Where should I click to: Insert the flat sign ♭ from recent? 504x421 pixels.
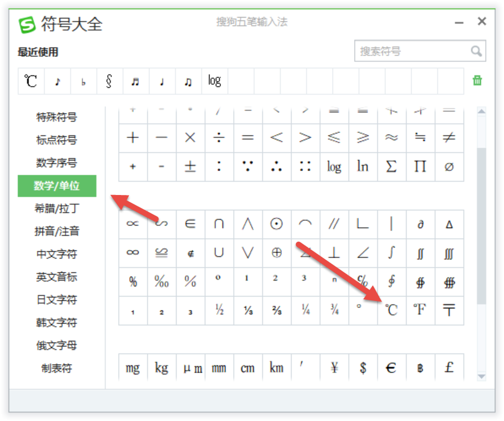click(x=83, y=81)
